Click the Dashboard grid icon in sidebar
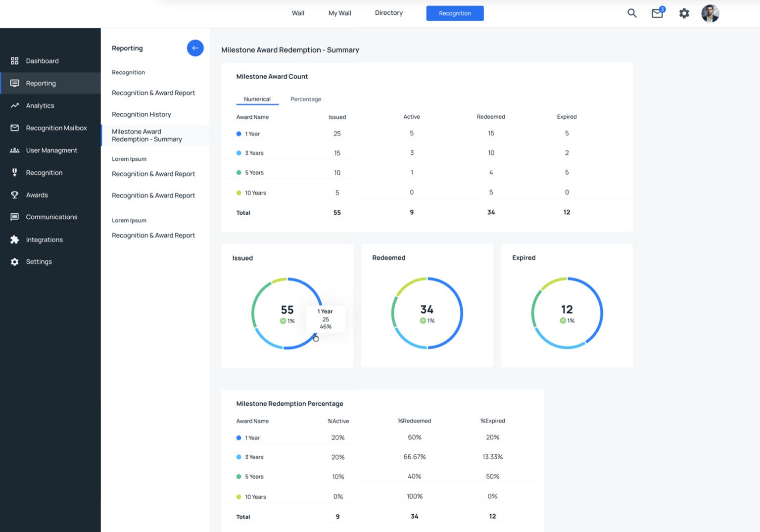760x532 pixels. [15, 61]
